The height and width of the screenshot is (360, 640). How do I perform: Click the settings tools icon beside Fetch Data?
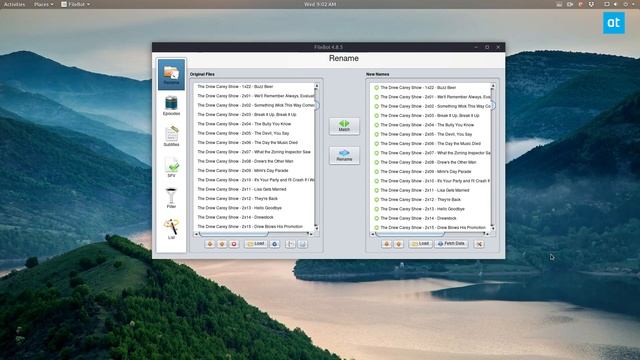479,244
